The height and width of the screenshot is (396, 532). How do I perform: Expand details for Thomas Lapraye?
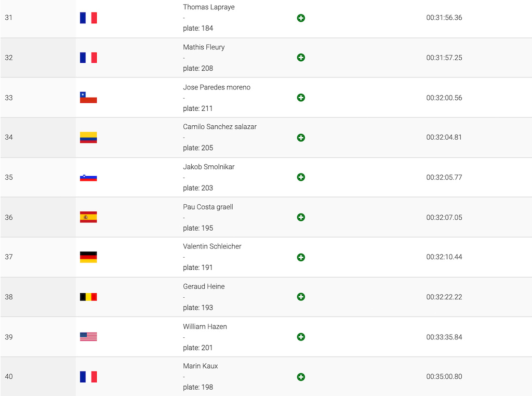click(301, 18)
